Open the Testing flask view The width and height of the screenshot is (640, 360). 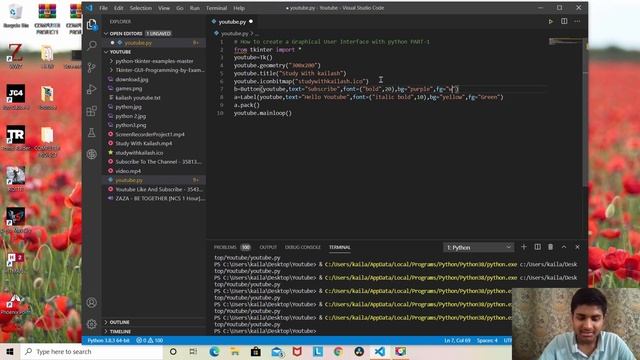(92, 133)
